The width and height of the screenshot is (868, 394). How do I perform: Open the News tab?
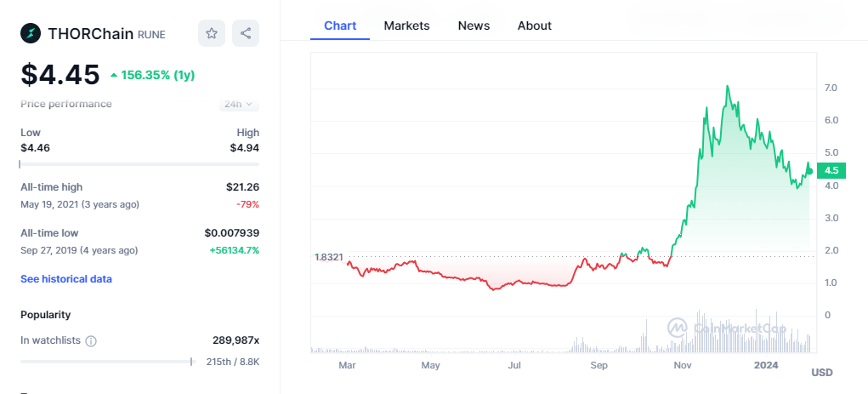click(474, 26)
